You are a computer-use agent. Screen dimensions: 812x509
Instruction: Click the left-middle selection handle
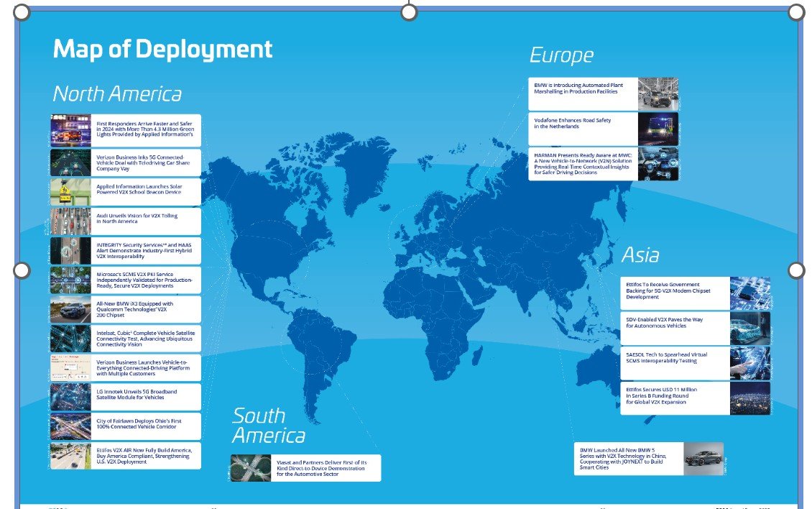tap(22, 270)
